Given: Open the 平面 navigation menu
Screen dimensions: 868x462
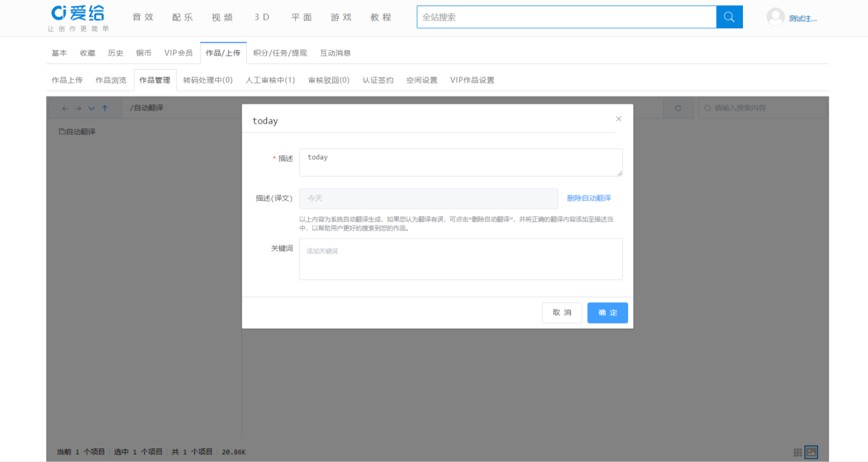Looking at the screenshot, I should pos(301,17).
